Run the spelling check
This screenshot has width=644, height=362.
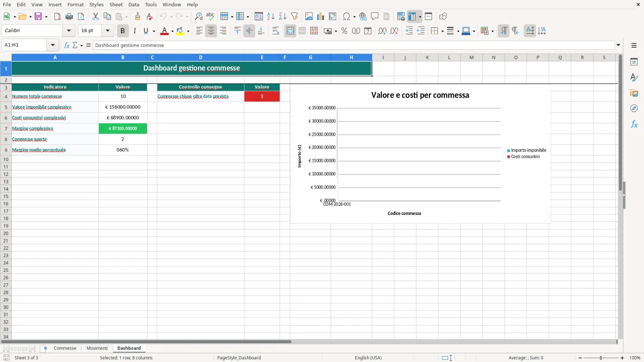point(210,17)
